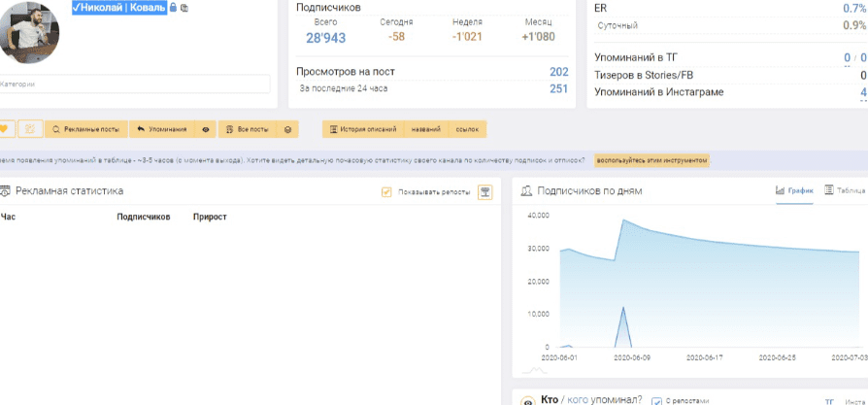Screen dimensions: 868x405
Task: Click the Подписчиков по дням heading
Action: coord(589,191)
